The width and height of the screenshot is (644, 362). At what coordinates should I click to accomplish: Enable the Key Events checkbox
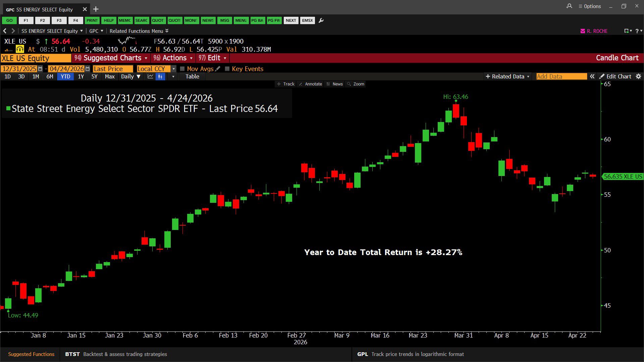click(227, 69)
